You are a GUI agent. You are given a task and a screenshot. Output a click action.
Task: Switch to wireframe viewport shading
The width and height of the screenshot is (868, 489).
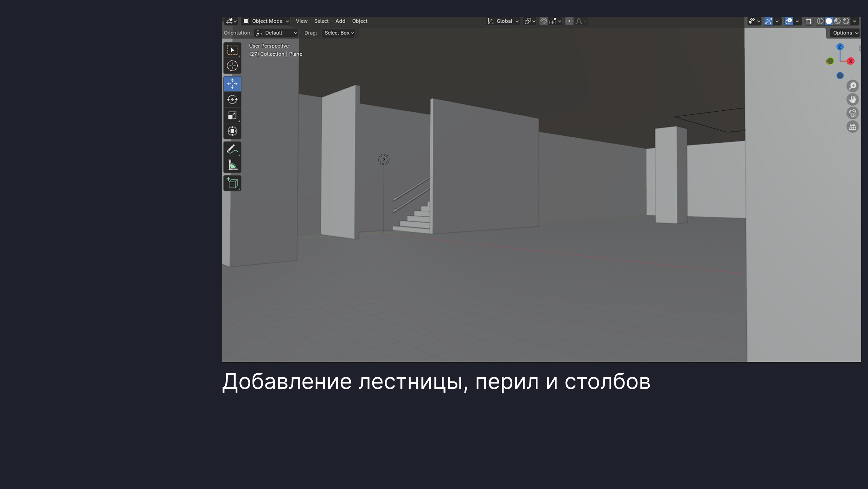(820, 21)
